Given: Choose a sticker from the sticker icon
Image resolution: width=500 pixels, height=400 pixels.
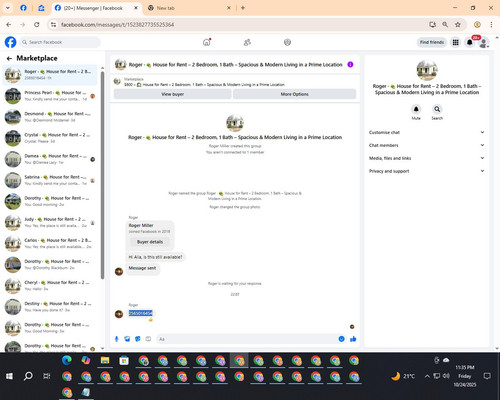Looking at the screenshot, I should (138, 339).
